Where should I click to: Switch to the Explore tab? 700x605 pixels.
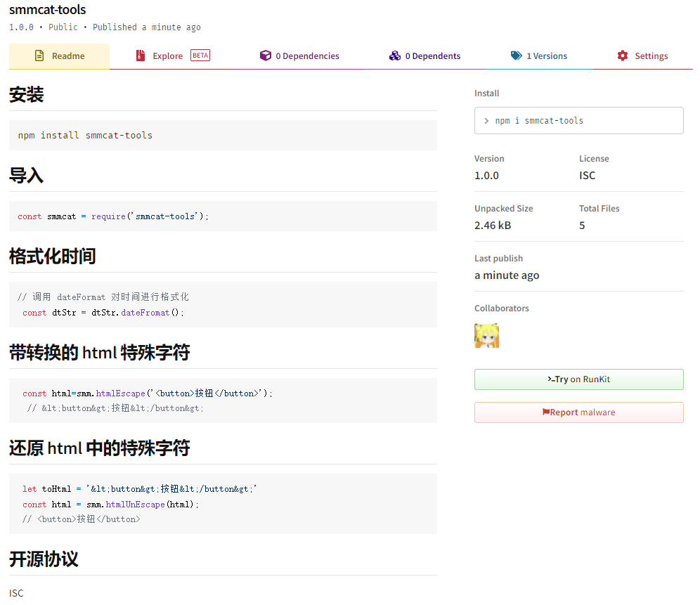172,56
